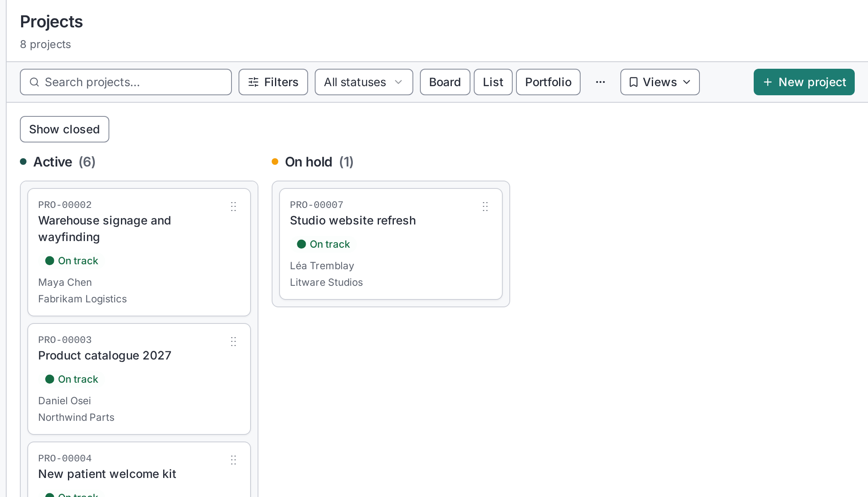
Task: Click client Northwind Parts
Action: click(76, 417)
